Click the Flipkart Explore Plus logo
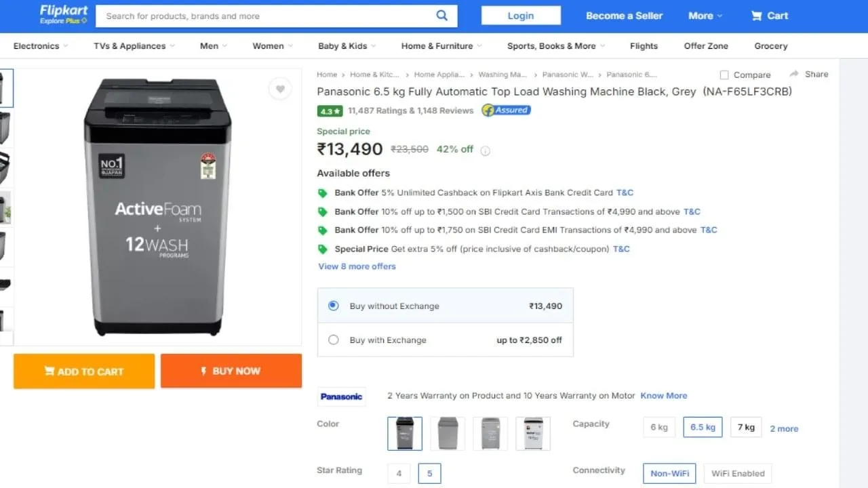This screenshot has height=488, width=868. click(x=64, y=15)
